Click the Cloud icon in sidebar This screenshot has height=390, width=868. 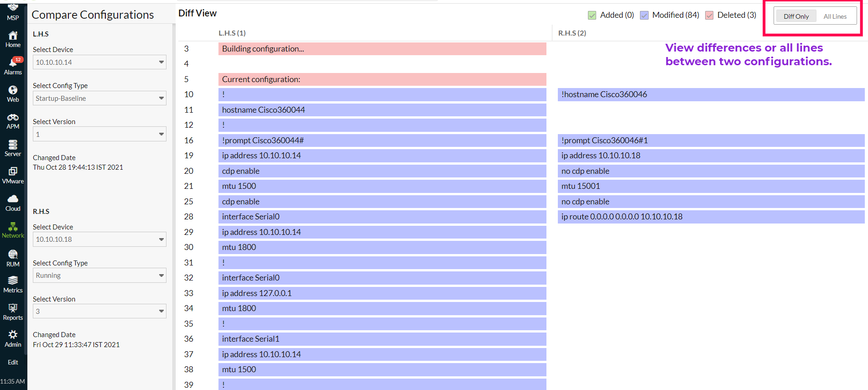13,199
